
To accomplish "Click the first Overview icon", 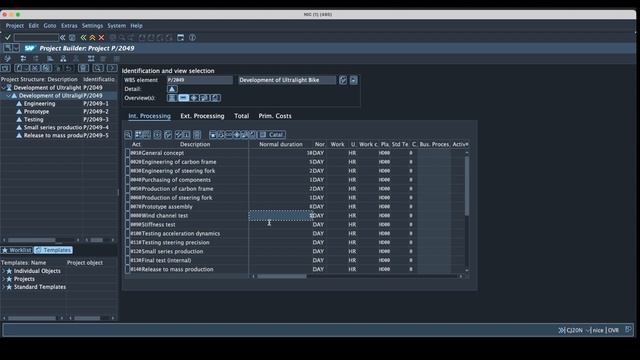I will point(172,98).
